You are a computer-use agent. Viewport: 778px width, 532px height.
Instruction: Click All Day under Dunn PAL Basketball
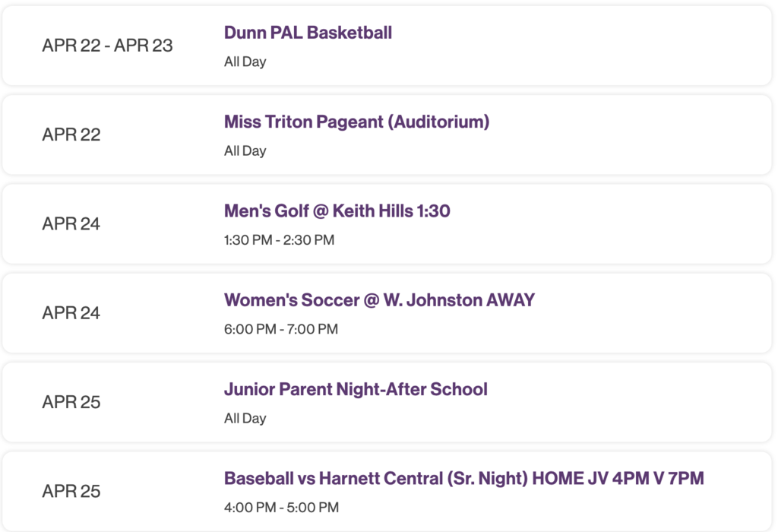tap(245, 62)
